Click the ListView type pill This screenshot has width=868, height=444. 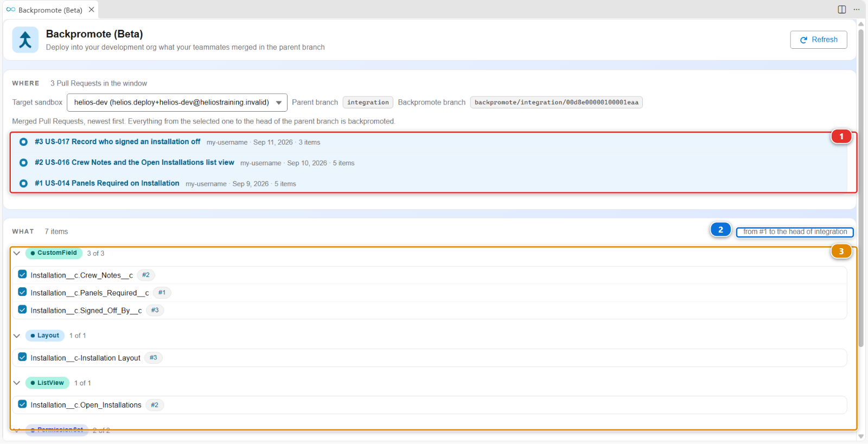click(47, 383)
